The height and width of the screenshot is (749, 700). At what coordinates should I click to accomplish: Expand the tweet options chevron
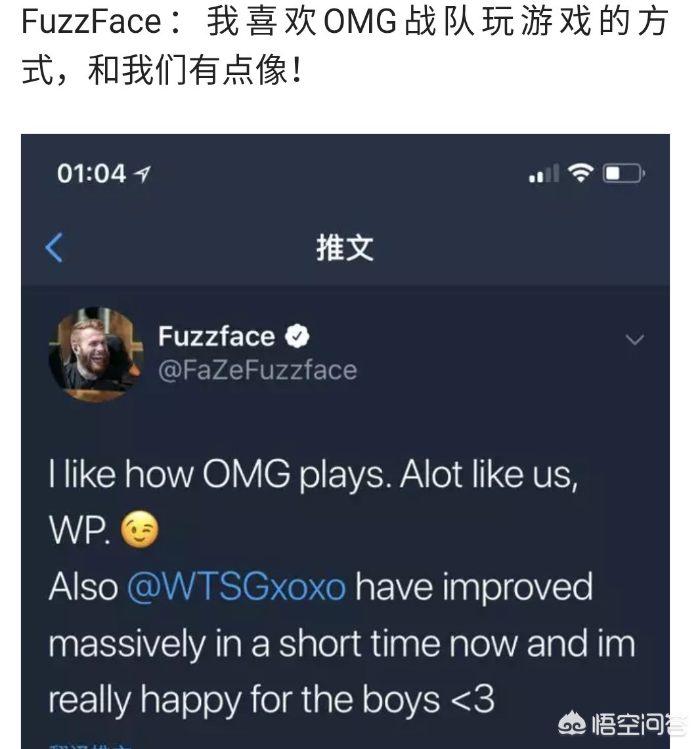point(634,339)
